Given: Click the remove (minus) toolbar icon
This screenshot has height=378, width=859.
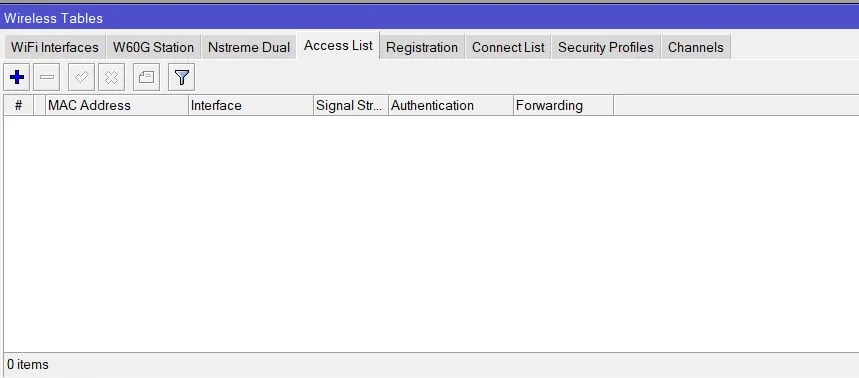Looking at the screenshot, I should 47,77.
